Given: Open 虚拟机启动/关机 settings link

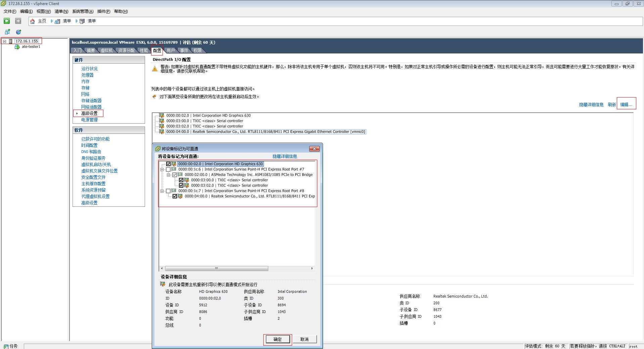Looking at the screenshot, I should [96, 164].
